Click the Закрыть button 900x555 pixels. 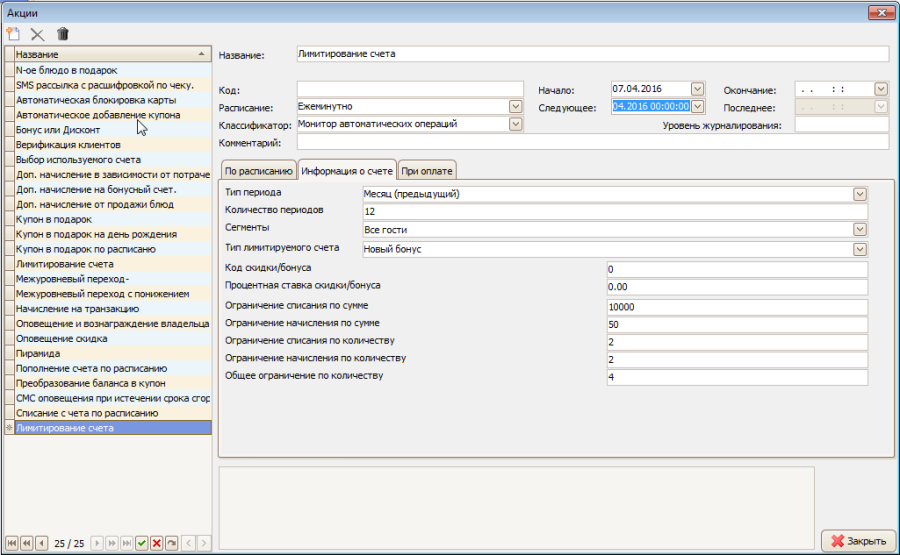pos(857,541)
